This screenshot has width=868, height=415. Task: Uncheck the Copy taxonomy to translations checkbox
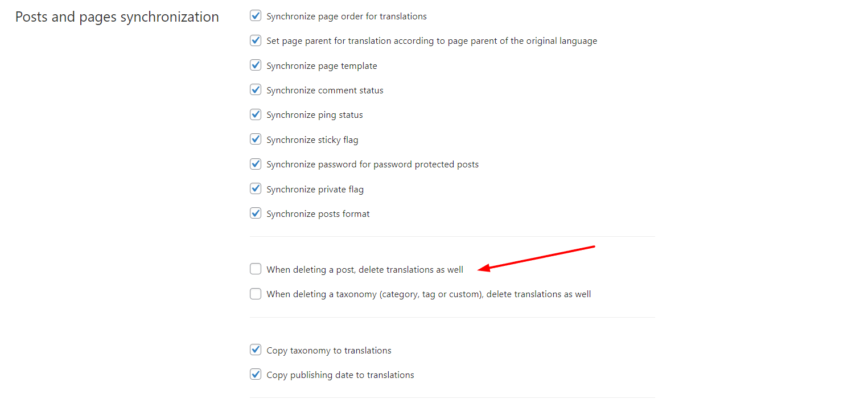pos(256,350)
